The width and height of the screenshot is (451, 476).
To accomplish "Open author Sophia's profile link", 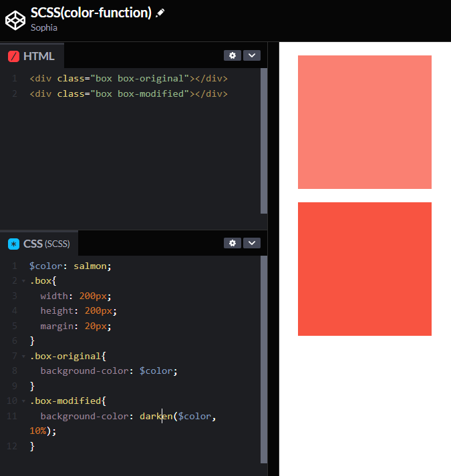I will click(x=43, y=27).
